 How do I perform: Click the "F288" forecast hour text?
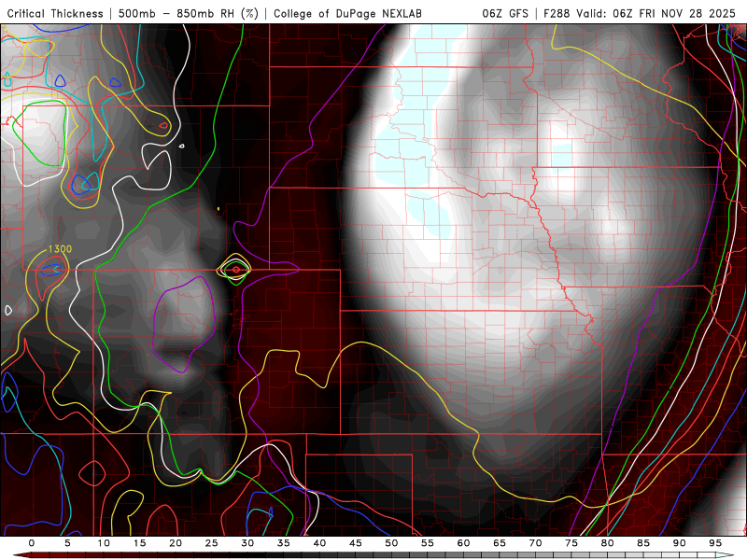pyautogui.click(x=557, y=13)
